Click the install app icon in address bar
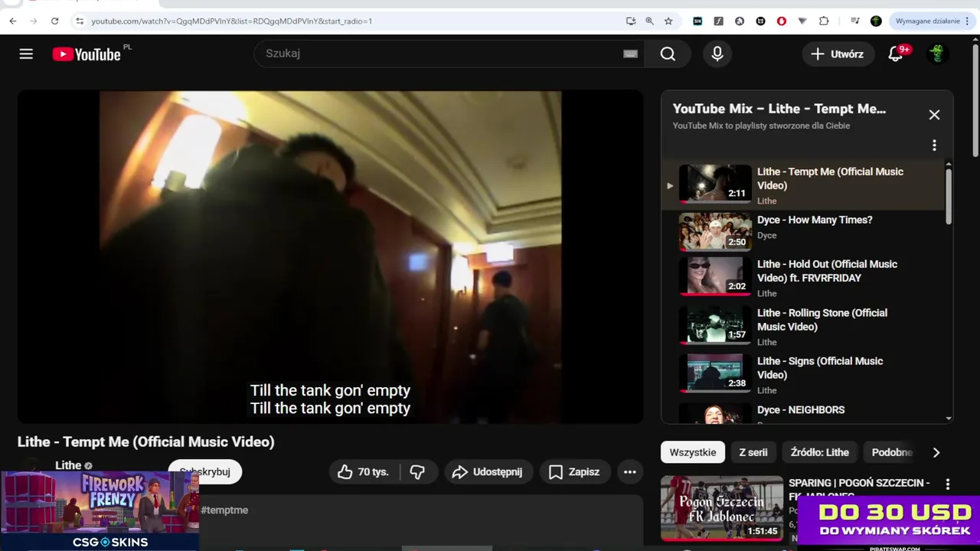 [631, 21]
